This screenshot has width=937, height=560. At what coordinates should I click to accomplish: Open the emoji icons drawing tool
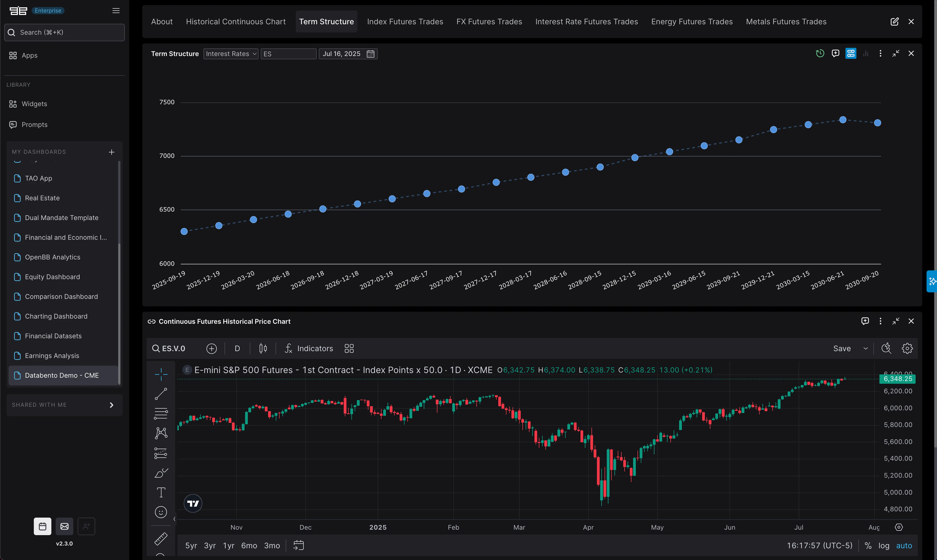point(161,512)
